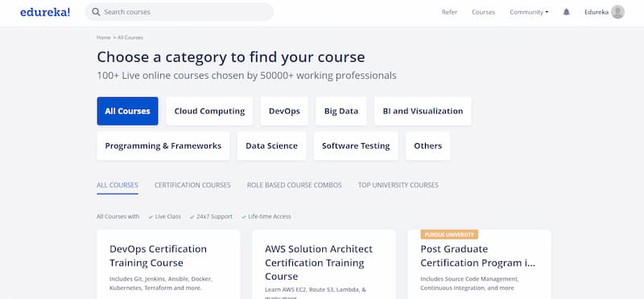
Task: Focus the Search courses field
Action: tap(180, 12)
